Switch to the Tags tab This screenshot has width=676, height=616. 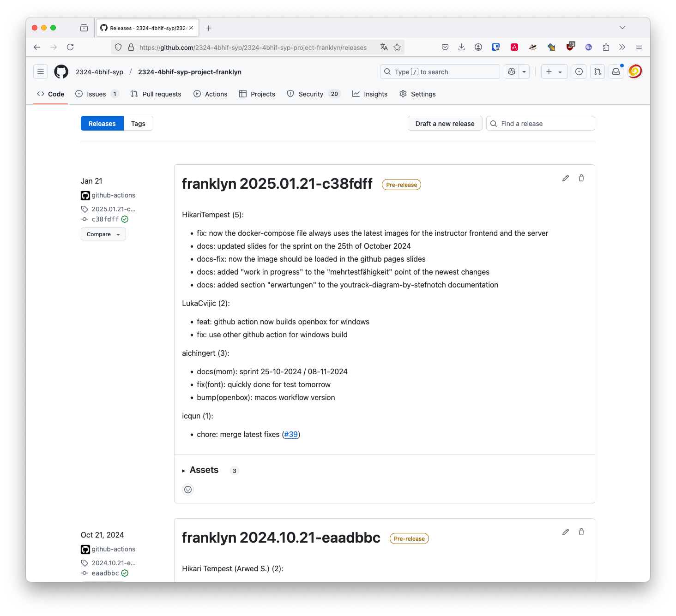pos(138,124)
